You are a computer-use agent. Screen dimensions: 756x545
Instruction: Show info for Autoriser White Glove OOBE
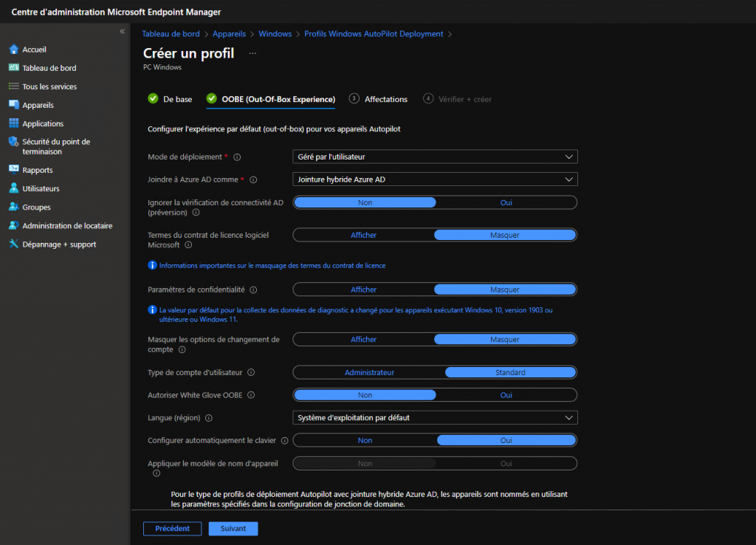tap(251, 395)
